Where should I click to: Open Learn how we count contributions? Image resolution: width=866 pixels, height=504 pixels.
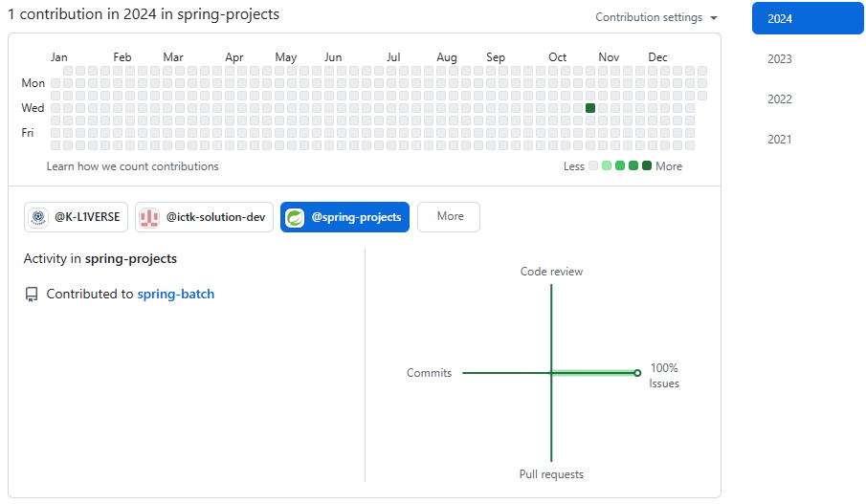133,166
